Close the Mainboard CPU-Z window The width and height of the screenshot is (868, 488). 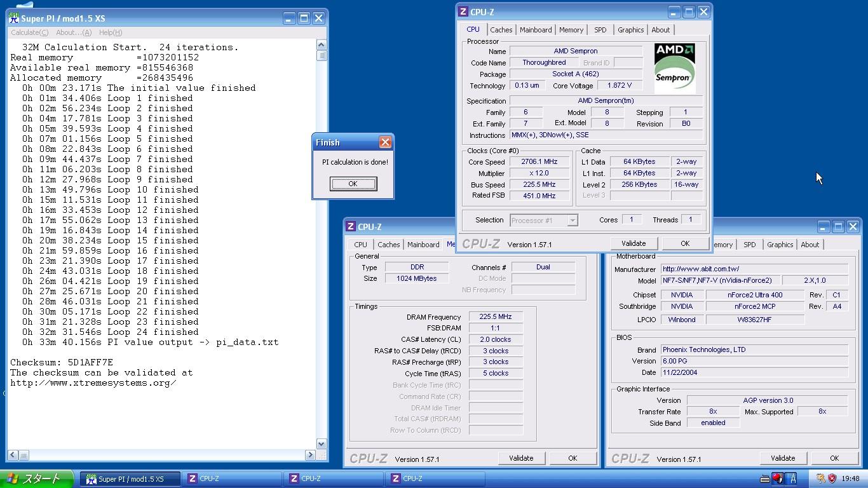tap(853, 227)
